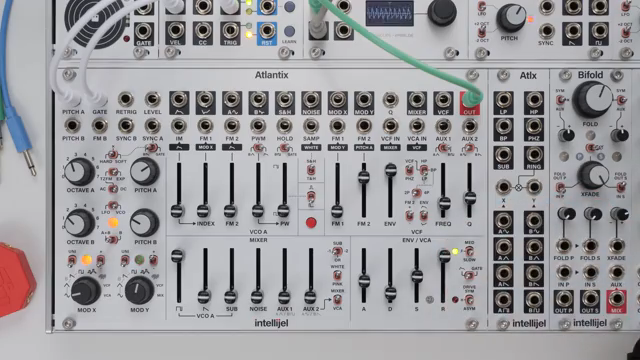
Task: Click the PITCH B input jack
Action: [x=73, y=126]
